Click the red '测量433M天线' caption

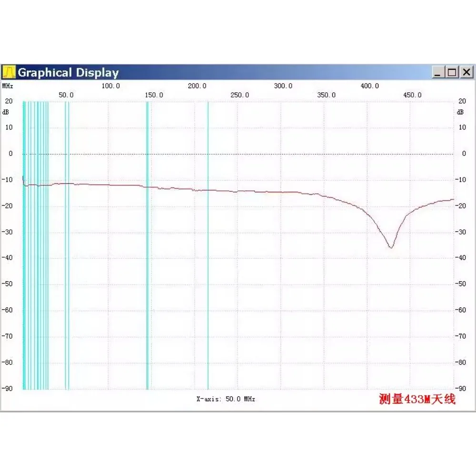coord(417,399)
